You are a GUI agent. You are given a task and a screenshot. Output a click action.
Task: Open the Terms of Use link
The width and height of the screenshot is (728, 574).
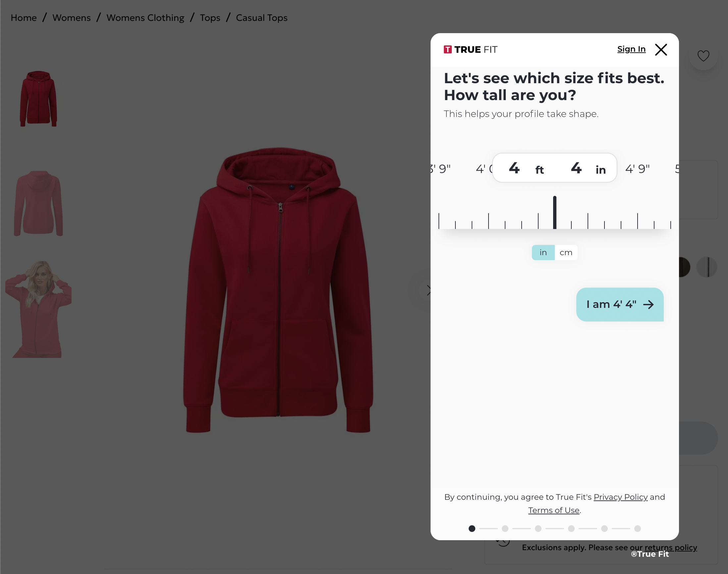[554, 510]
